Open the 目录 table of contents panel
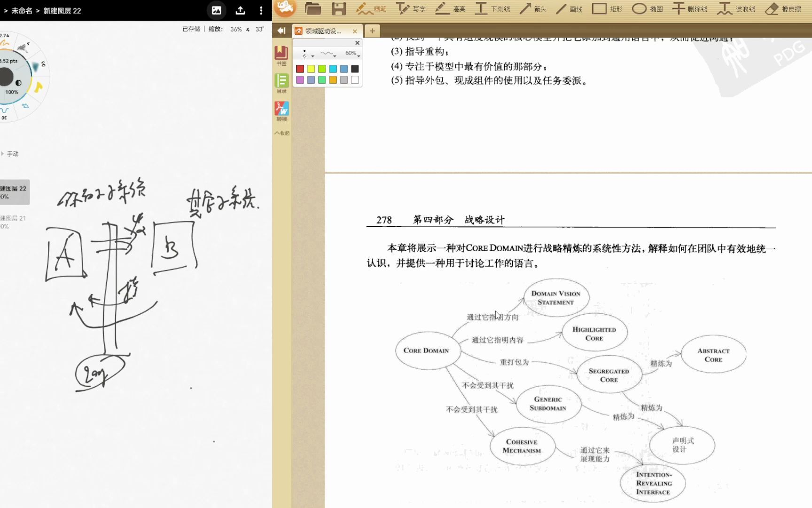 tap(281, 81)
